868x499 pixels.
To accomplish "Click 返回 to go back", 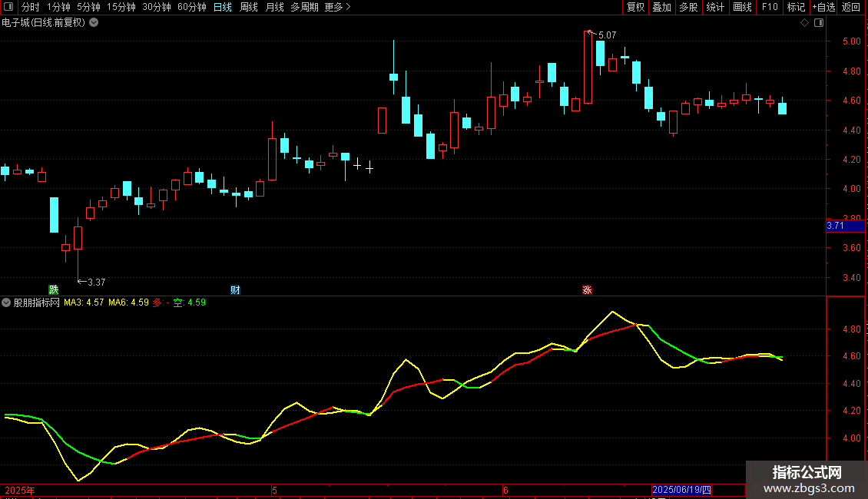I will (x=851, y=7).
